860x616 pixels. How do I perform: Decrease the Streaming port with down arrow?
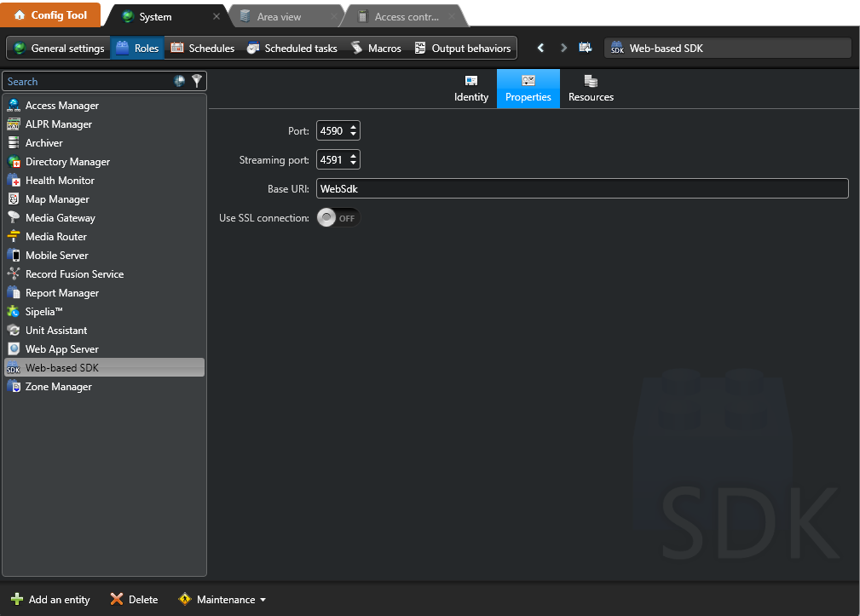[x=354, y=164]
